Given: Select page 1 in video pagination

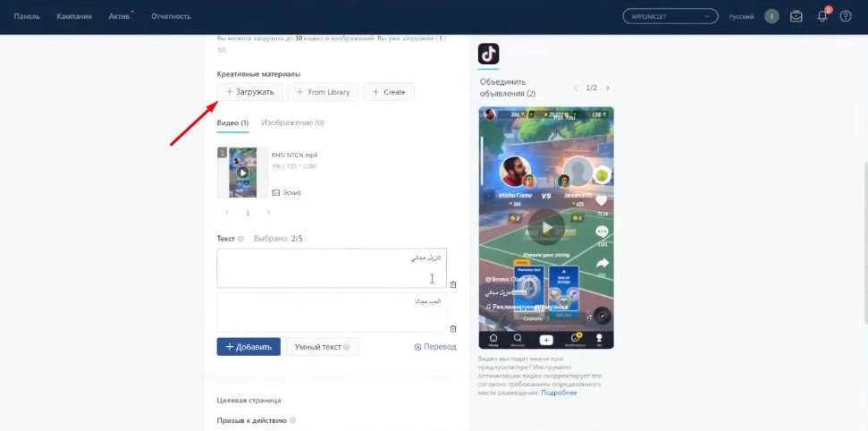Looking at the screenshot, I should [248, 213].
